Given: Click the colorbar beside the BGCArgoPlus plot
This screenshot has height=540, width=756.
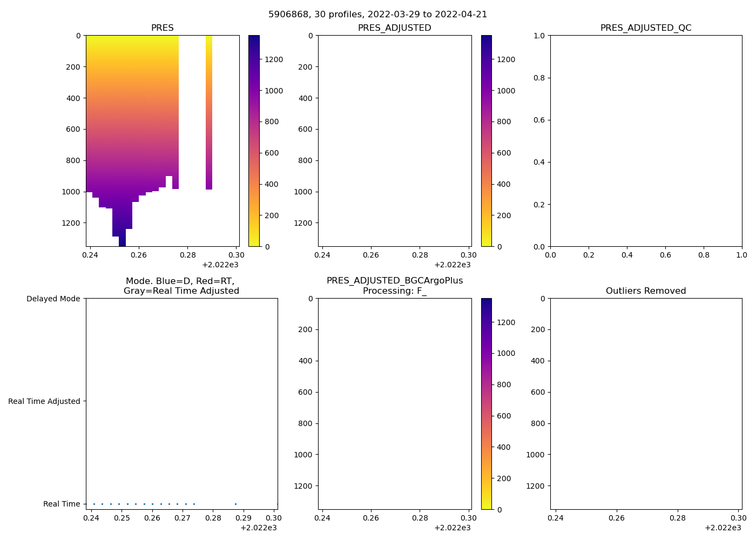Looking at the screenshot, I should pos(486,403).
